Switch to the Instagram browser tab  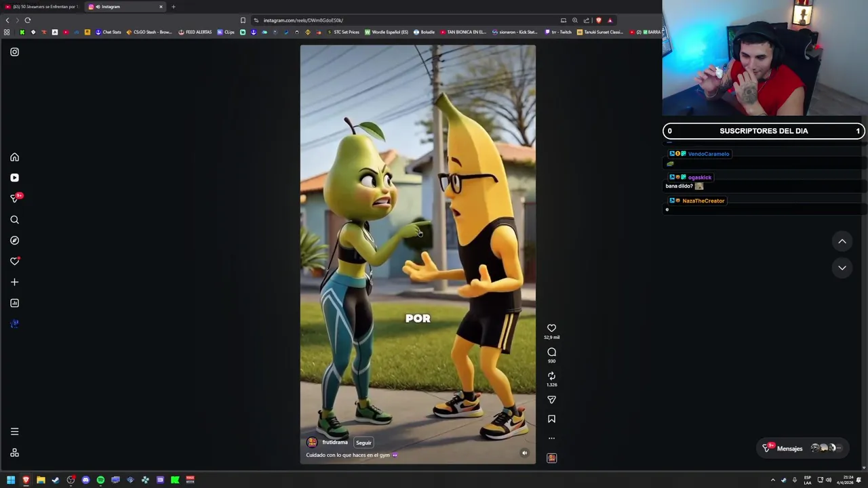[x=124, y=7]
